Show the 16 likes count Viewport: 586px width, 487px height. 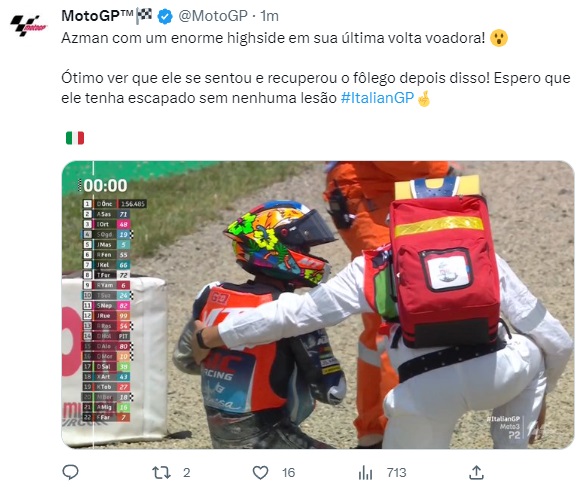click(288, 473)
